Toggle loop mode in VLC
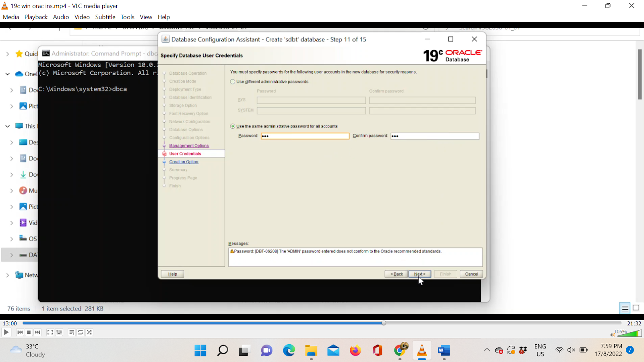This screenshot has height=362, width=644. (x=80, y=332)
